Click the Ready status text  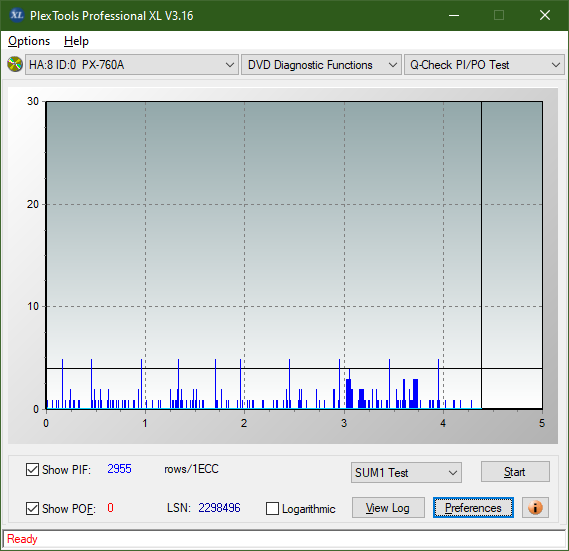(x=22, y=539)
